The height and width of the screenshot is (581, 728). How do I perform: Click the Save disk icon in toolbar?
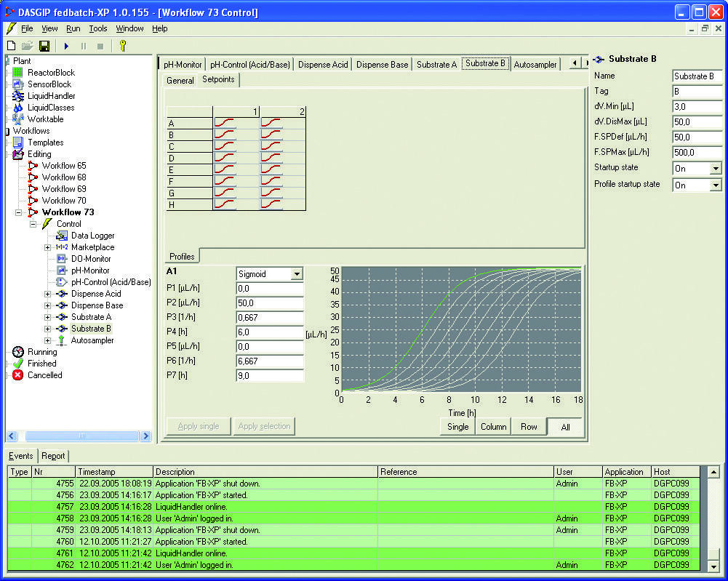click(x=44, y=46)
